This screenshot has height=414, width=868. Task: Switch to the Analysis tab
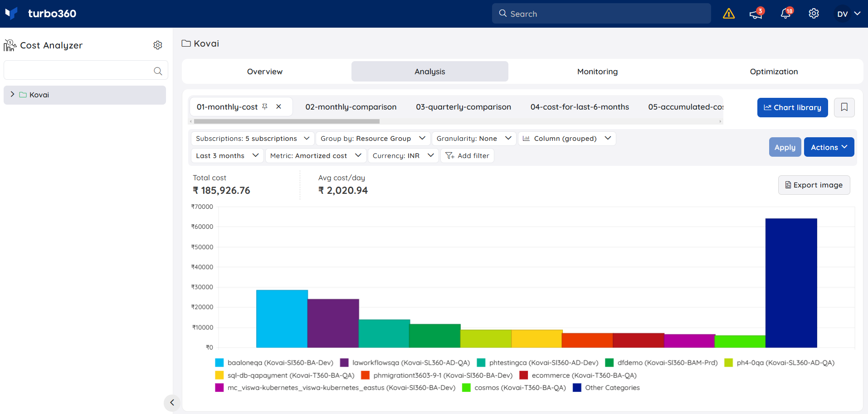[430, 72]
